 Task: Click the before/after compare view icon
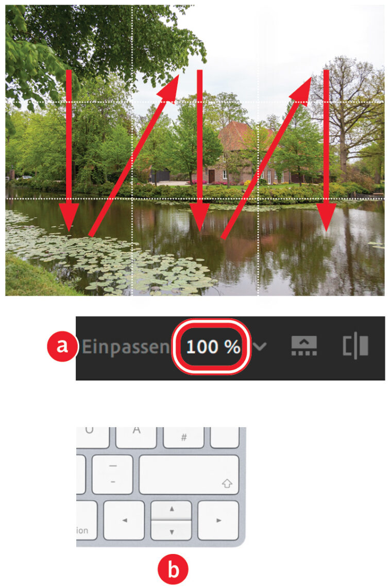pyautogui.click(x=355, y=346)
